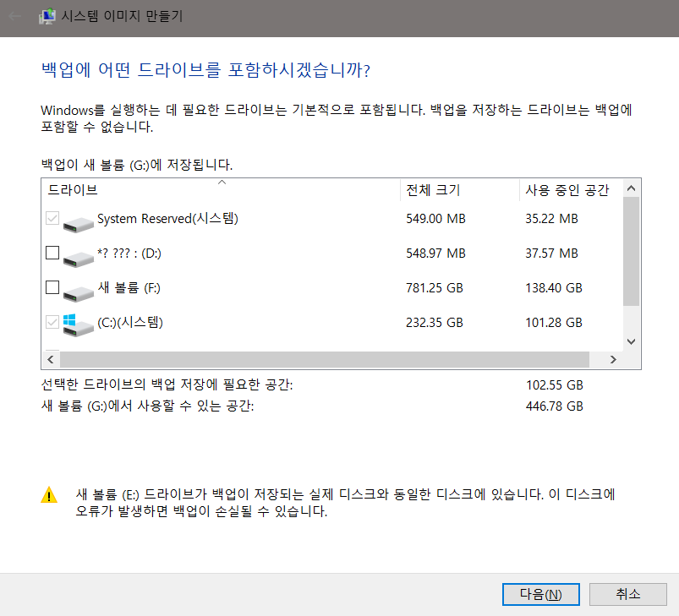Click the System Reserved drive icon
Image resolution: width=679 pixels, height=616 pixels.
click(79, 224)
